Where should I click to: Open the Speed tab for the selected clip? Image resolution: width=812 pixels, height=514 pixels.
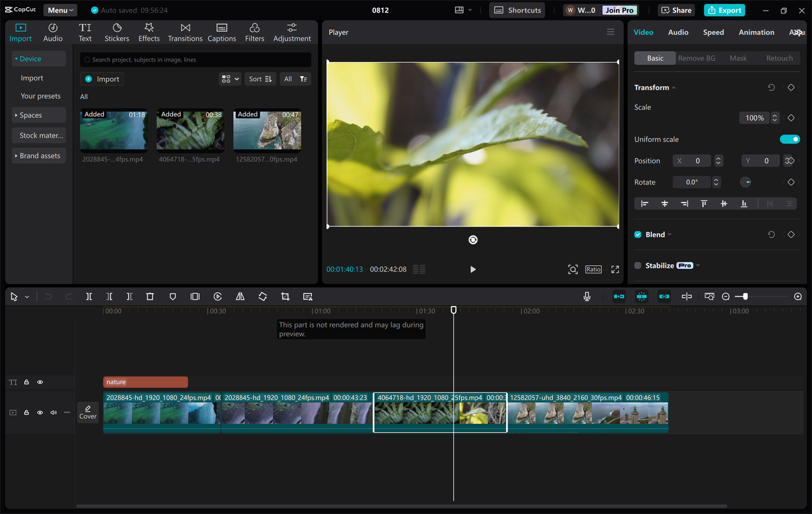(x=713, y=32)
